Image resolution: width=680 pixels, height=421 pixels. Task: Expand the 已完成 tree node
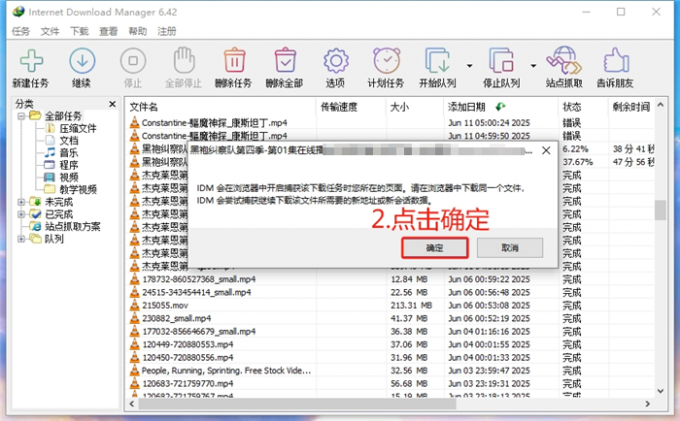(21, 214)
